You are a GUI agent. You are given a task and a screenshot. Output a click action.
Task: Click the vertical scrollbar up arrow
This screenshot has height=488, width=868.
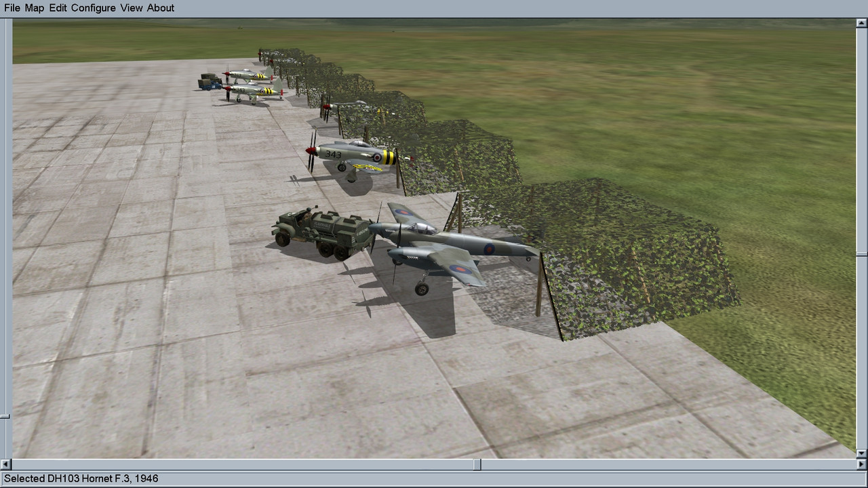[x=861, y=23]
